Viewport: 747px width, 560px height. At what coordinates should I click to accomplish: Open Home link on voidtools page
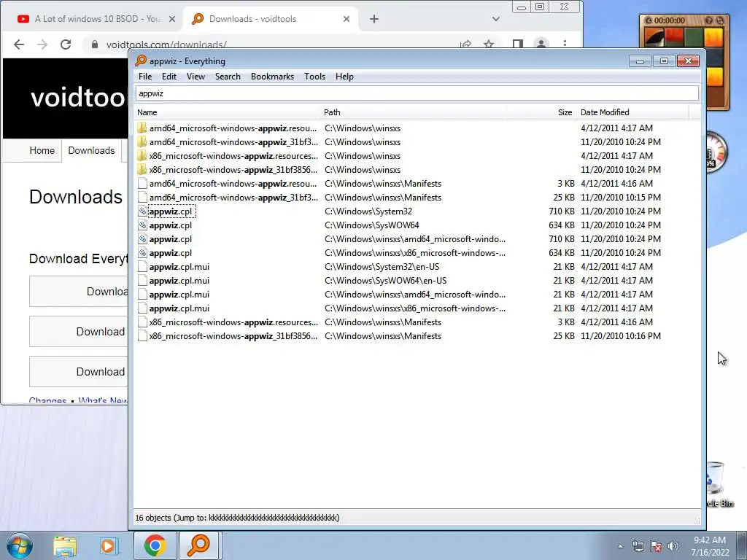tap(42, 150)
